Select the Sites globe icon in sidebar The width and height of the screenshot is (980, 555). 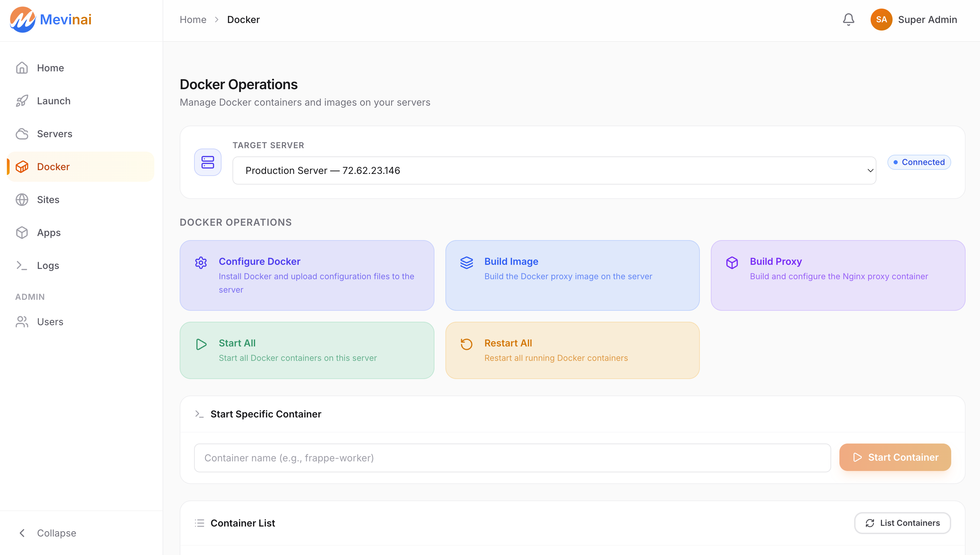tap(22, 199)
